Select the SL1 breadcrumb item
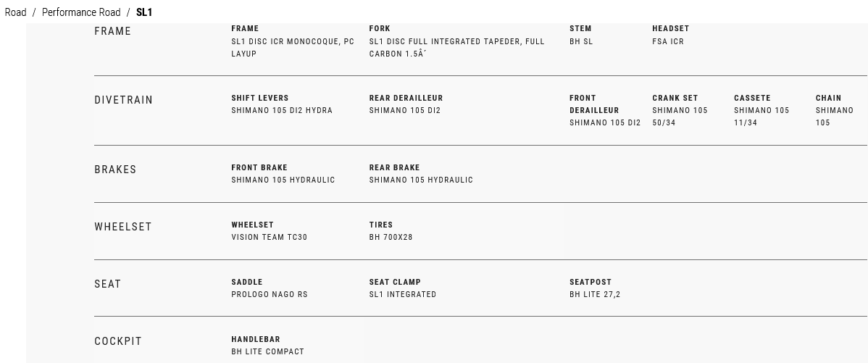 click(144, 12)
